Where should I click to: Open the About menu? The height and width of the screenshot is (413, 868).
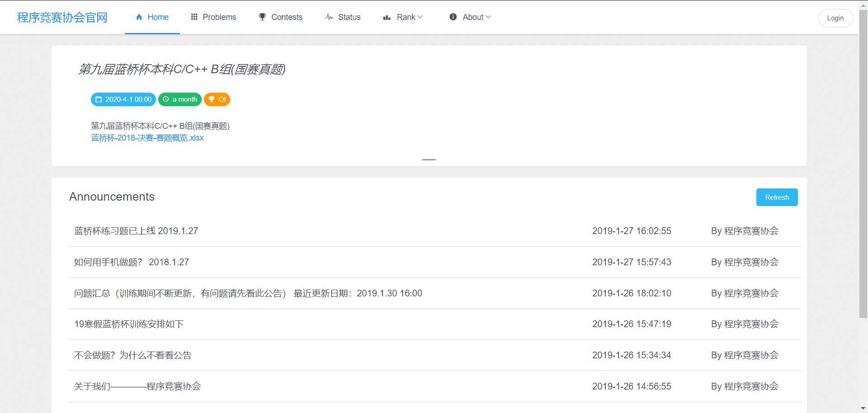[470, 17]
